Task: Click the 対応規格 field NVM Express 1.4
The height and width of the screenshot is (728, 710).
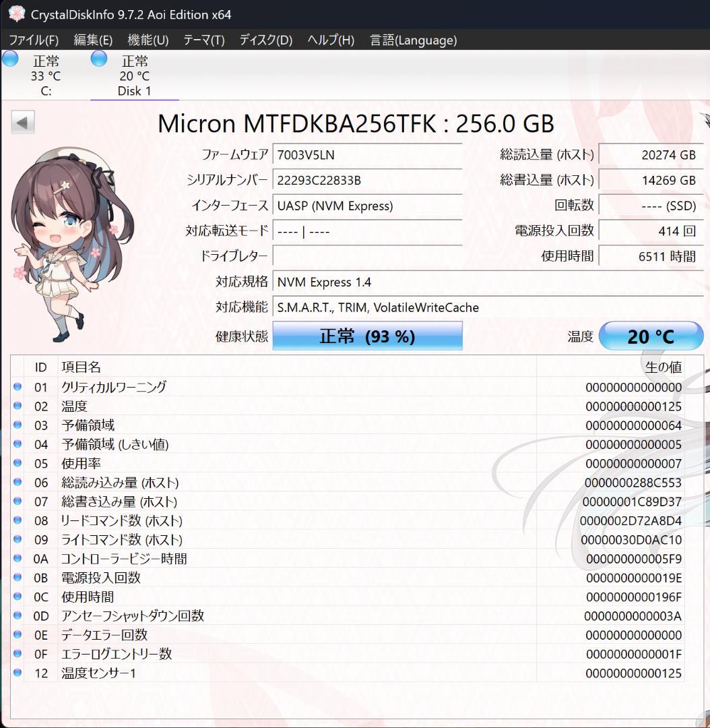Action: coord(488,282)
